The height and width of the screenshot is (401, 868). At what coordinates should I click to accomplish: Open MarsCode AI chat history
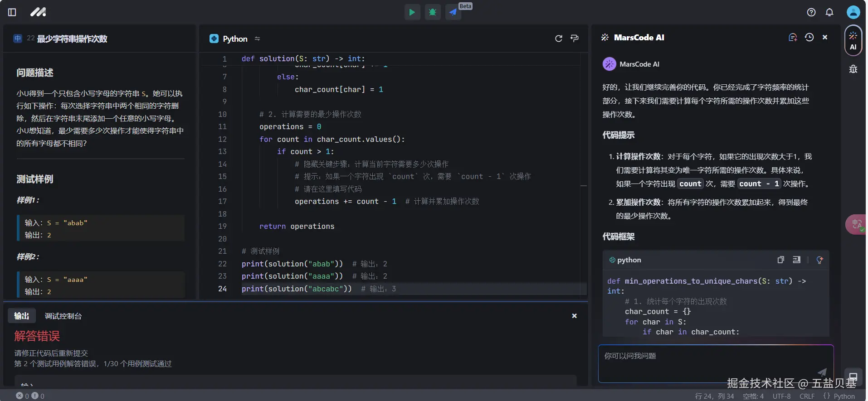coord(809,38)
